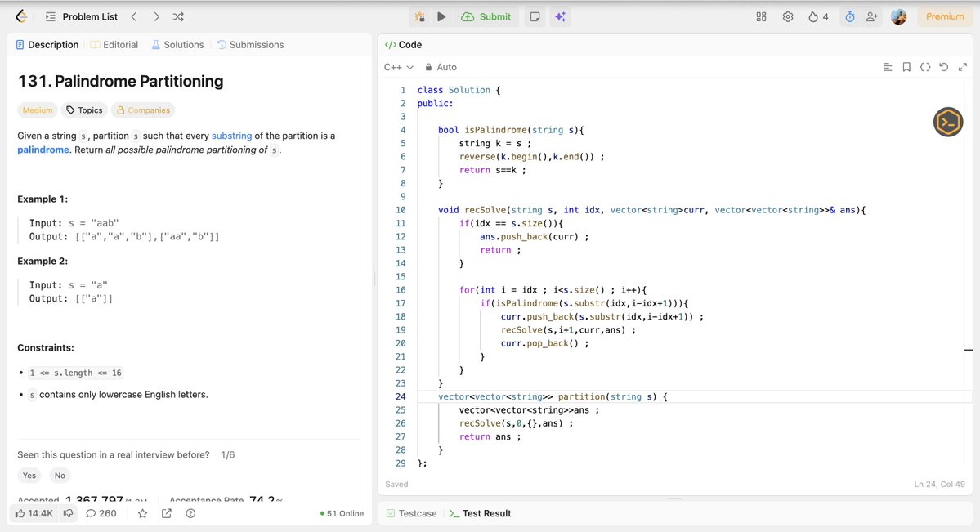Screen dimensions: 980x532
Task: Answer No to seen in interview
Action: coord(60,475)
